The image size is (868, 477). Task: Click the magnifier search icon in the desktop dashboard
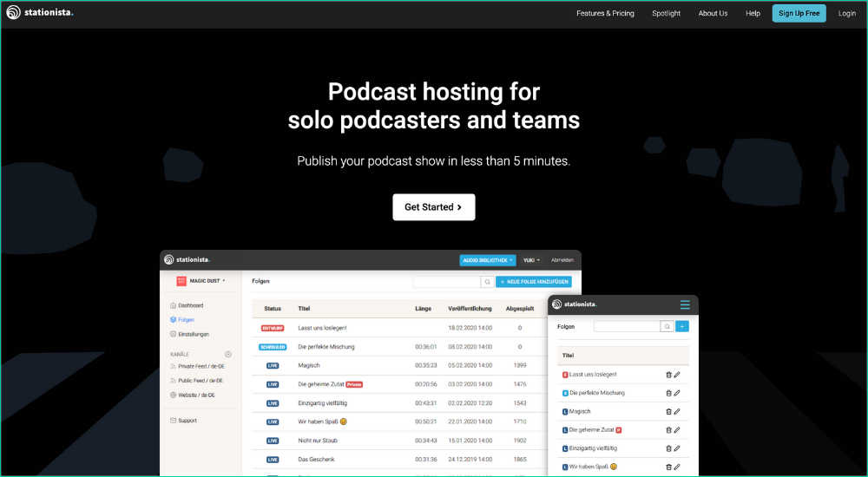click(x=487, y=282)
